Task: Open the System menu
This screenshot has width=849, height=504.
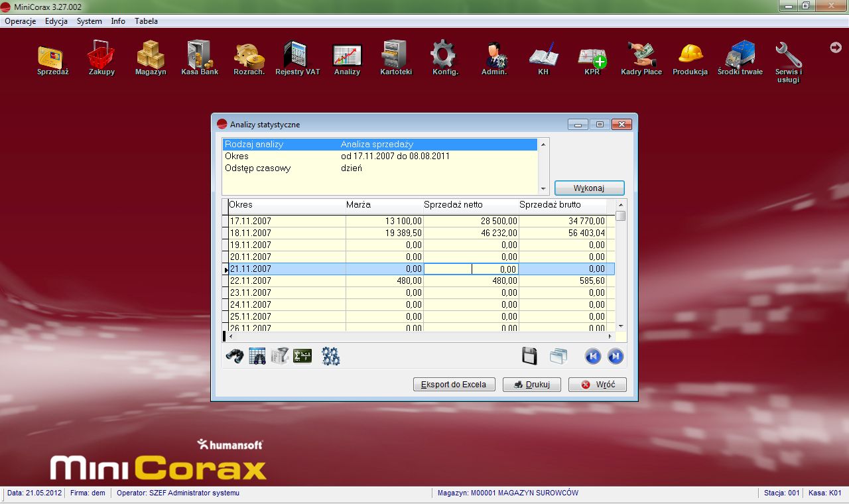Action: pos(90,21)
